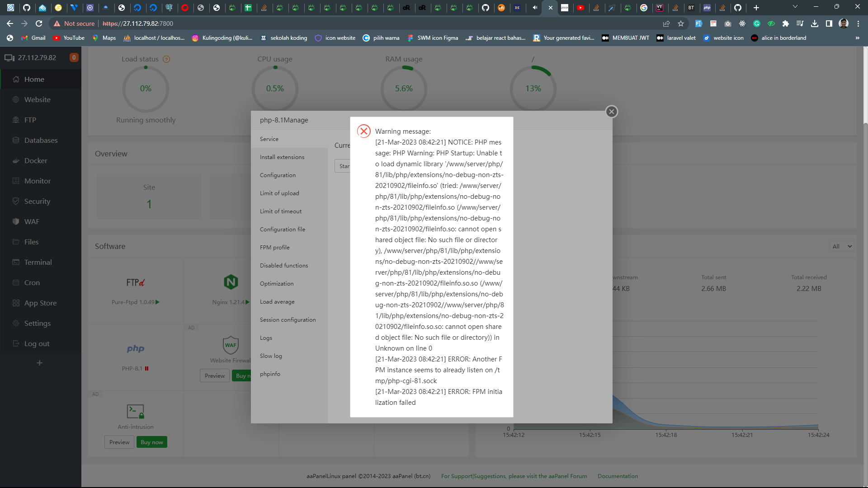
Task: Close the php-8.1 Manage dialog
Action: (611, 112)
